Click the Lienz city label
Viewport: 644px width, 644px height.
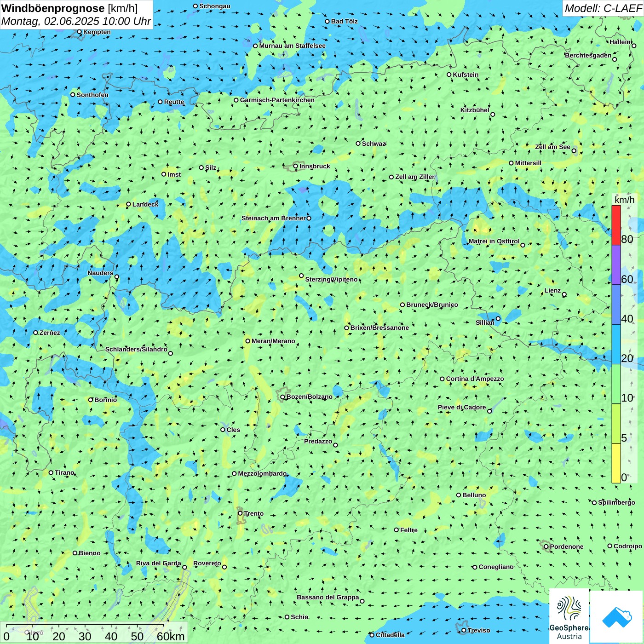552,290
